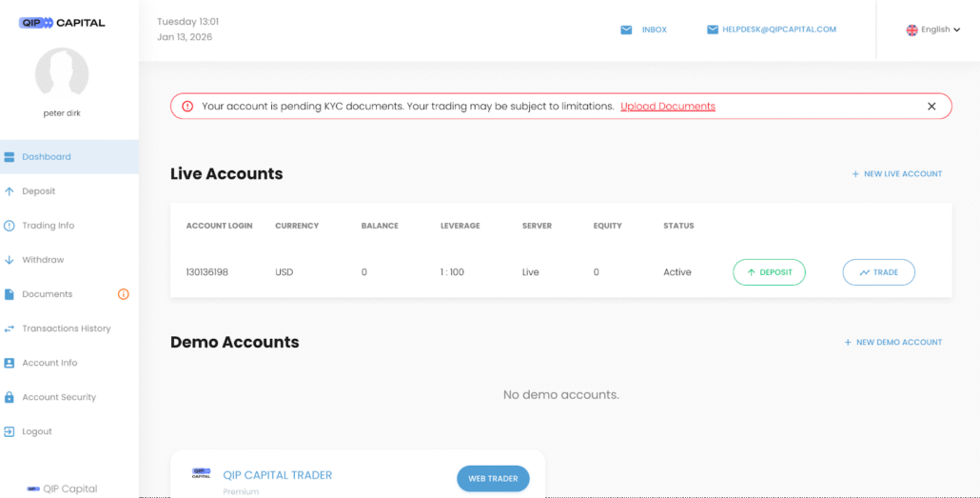The image size is (980, 498).
Task: Click the QIP Capital logo
Action: click(x=62, y=23)
